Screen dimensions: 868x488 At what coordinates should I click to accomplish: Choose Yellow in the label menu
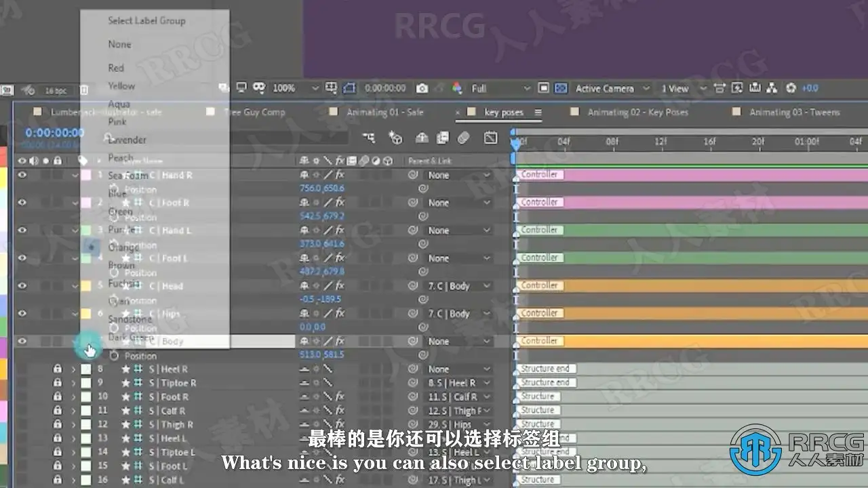(x=121, y=86)
